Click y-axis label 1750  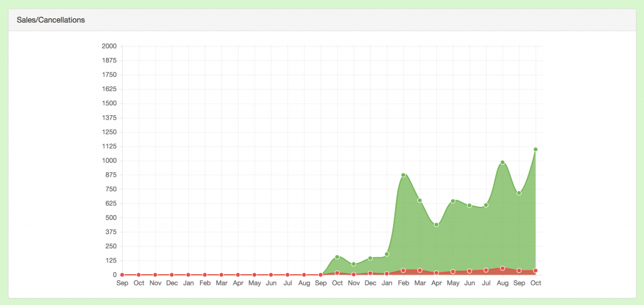(109, 75)
